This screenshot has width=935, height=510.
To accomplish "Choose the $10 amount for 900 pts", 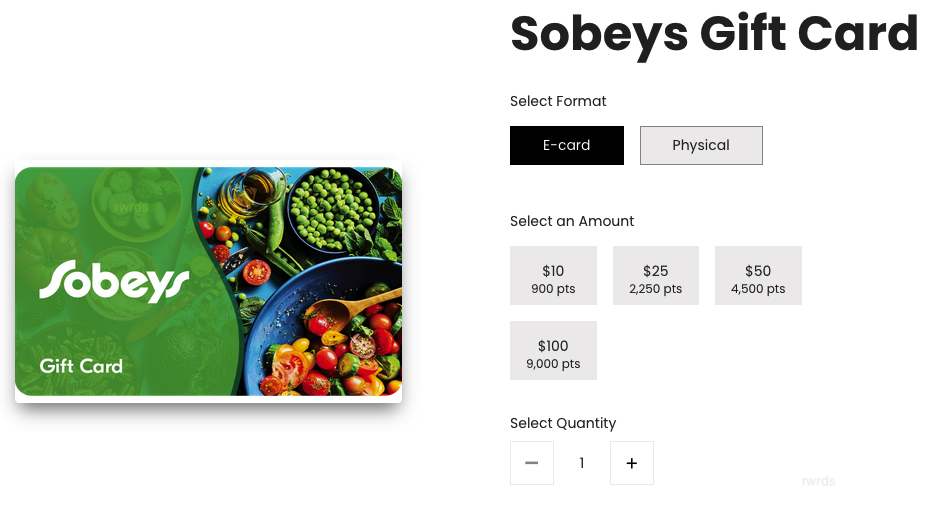I will pyautogui.click(x=553, y=276).
